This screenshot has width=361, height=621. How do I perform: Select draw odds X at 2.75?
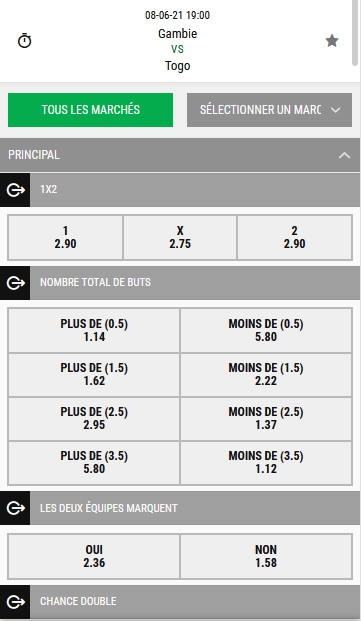180,238
